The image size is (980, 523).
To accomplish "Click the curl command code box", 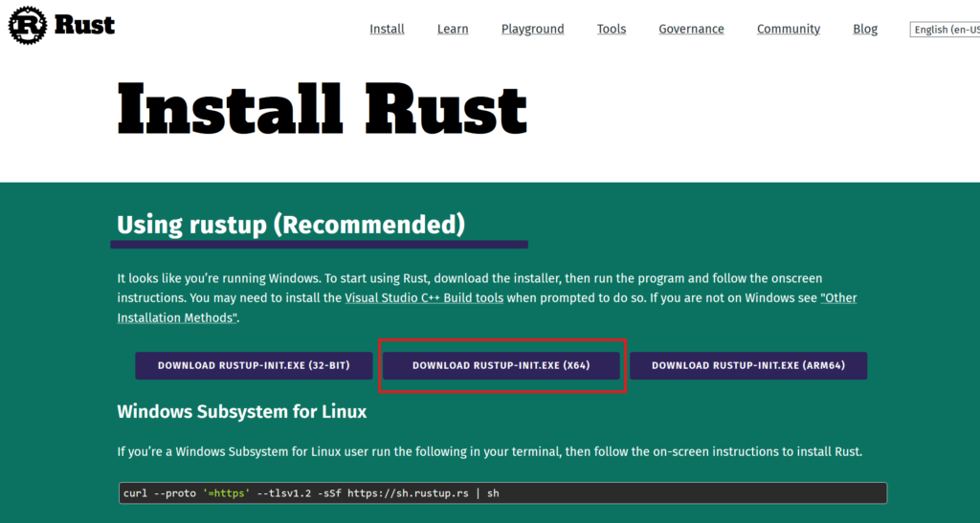I will 502,493.
